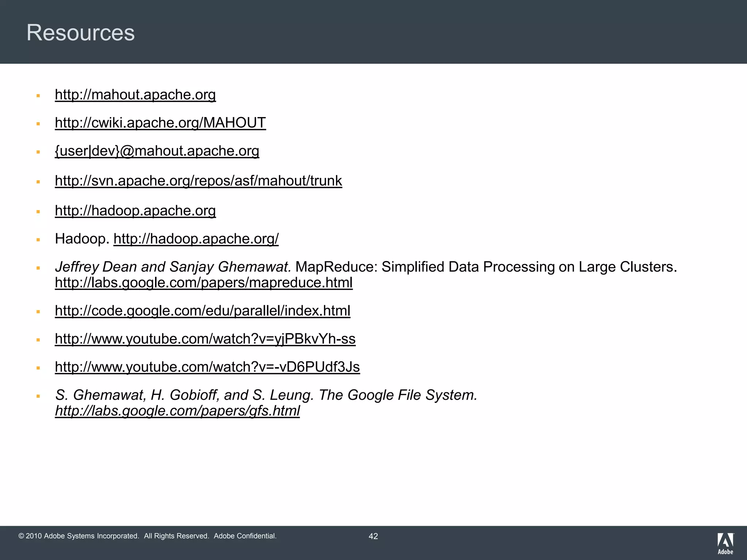Click the Resources slide title
The image size is (747, 560).
[x=81, y=33]
